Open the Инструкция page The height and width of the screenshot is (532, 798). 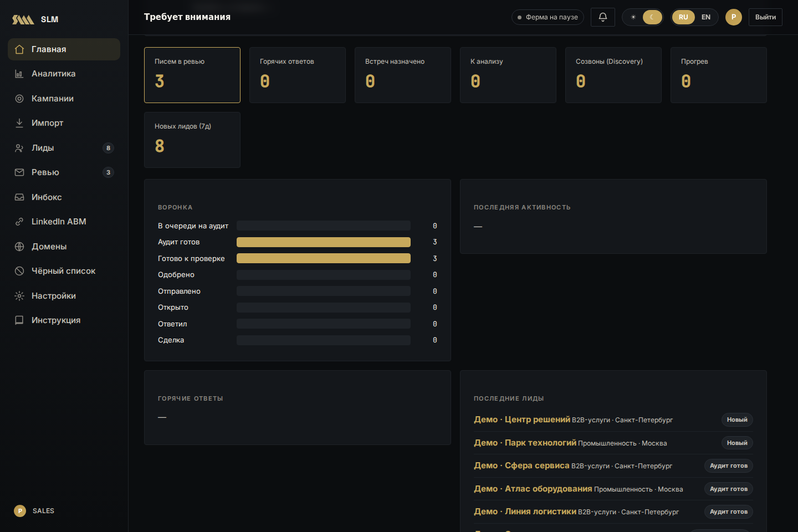[64, 320]
